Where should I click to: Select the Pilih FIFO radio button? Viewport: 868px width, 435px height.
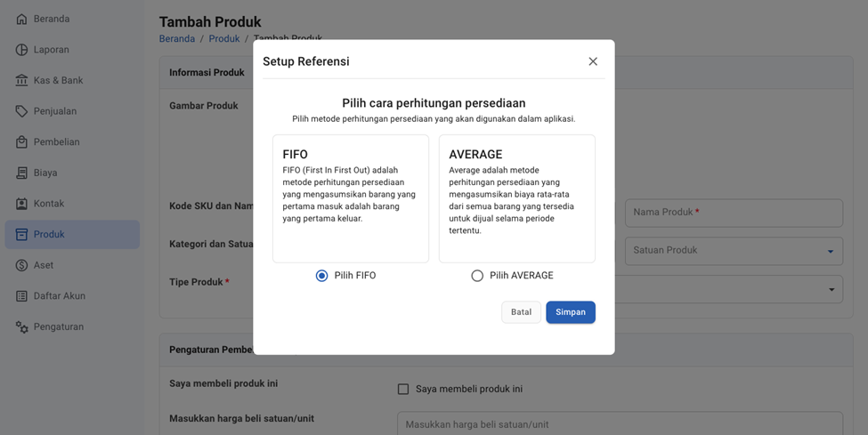321,276
